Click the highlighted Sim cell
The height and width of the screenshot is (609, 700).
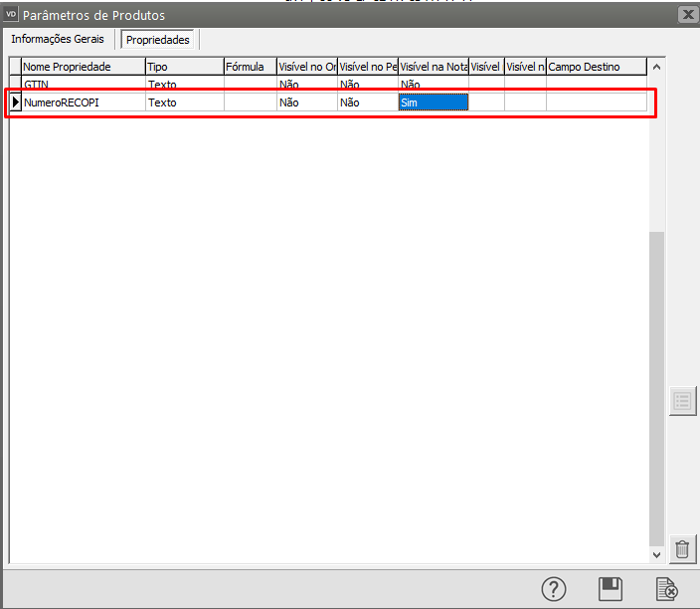(x=434, y=102)
